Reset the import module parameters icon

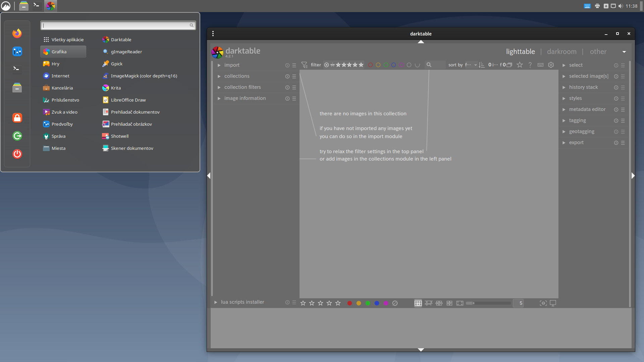point(287,65)
